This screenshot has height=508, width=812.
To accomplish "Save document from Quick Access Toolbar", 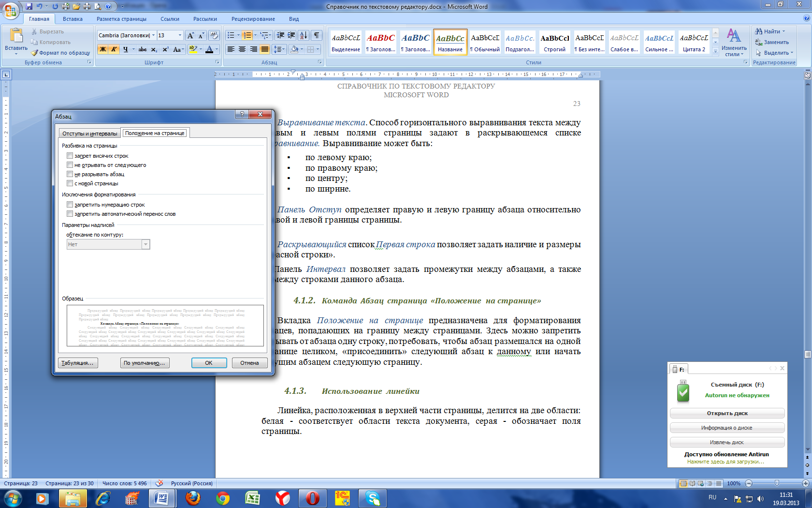I will (29, 6).
